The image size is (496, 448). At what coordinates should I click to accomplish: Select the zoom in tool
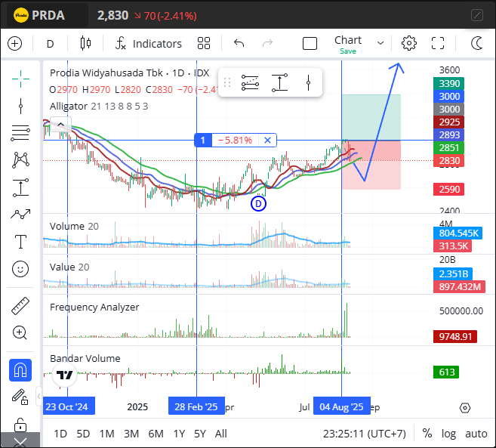20,332
